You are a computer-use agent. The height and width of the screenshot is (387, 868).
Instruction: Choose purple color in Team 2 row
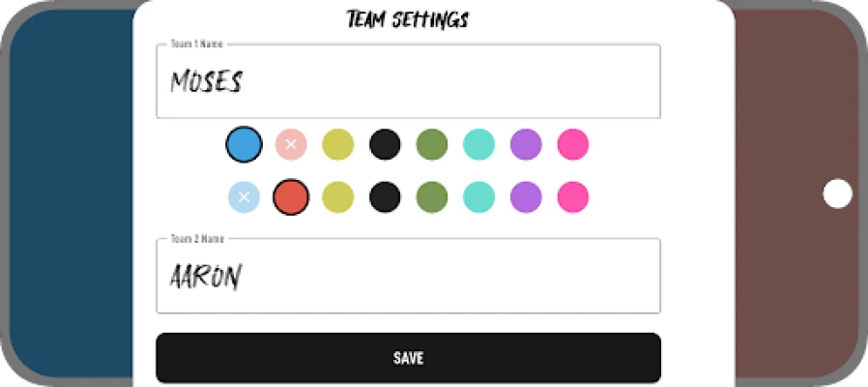[526, 197]
